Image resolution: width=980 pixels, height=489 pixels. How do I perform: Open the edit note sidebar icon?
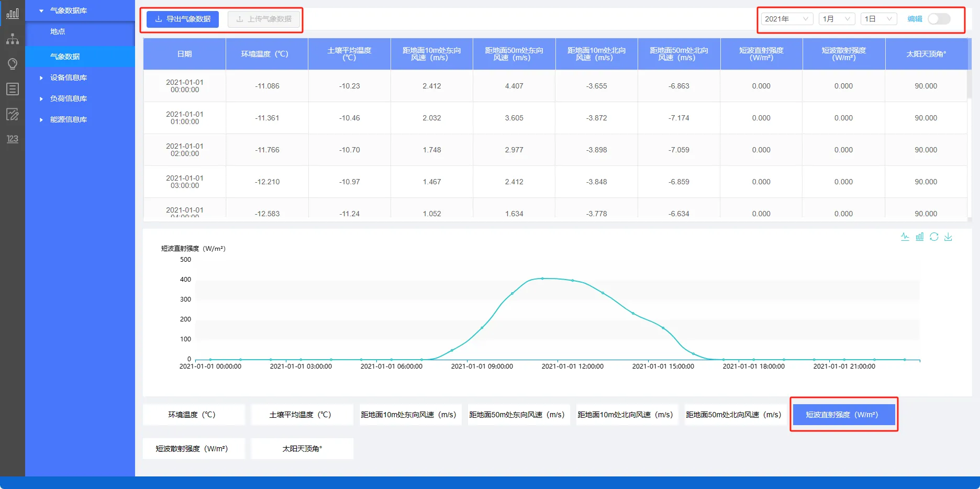tap(13, 114)
